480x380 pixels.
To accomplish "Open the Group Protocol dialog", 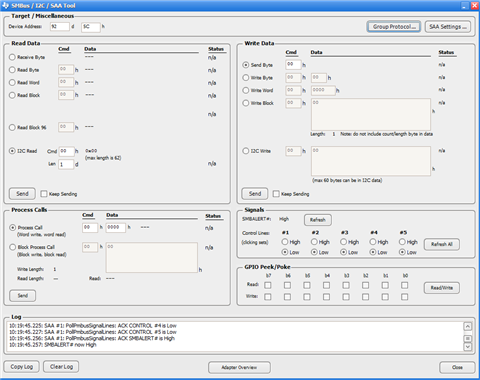I will click(394, 27).
